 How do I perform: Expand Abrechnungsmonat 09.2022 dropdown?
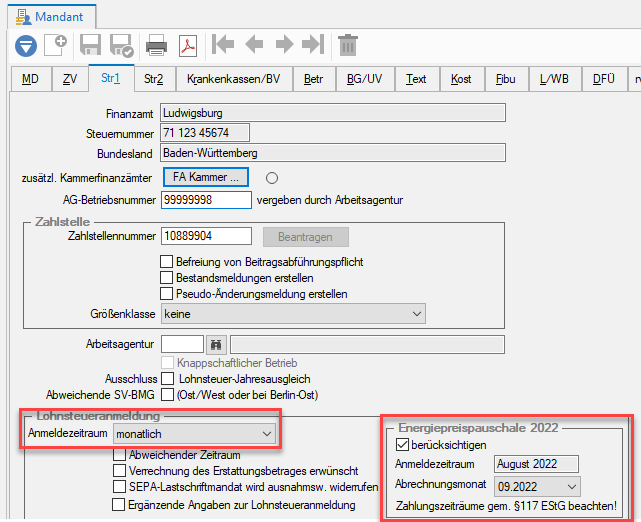[x=537, y=486]
